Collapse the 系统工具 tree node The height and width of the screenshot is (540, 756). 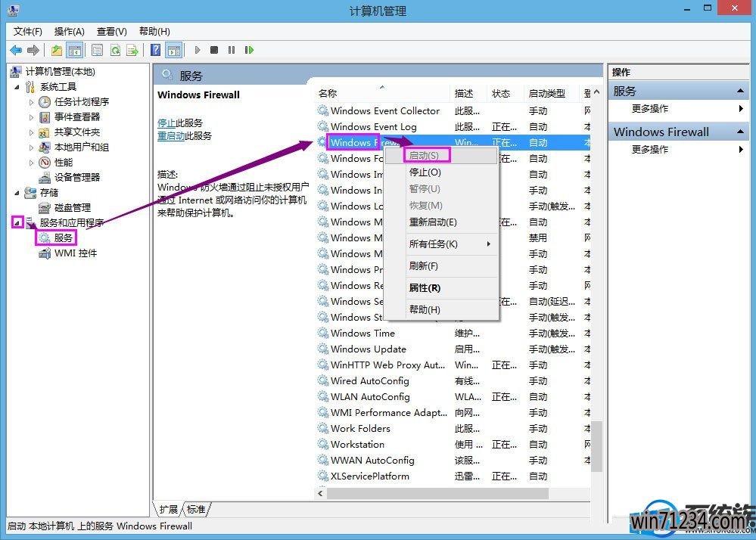click(x=17, y=87)
